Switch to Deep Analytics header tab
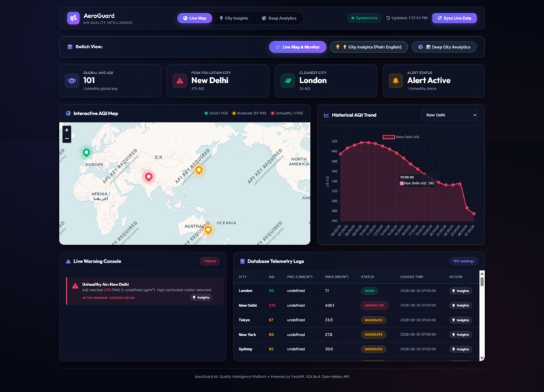This screenshot has height=392, width=544. [x=279, y=18]
